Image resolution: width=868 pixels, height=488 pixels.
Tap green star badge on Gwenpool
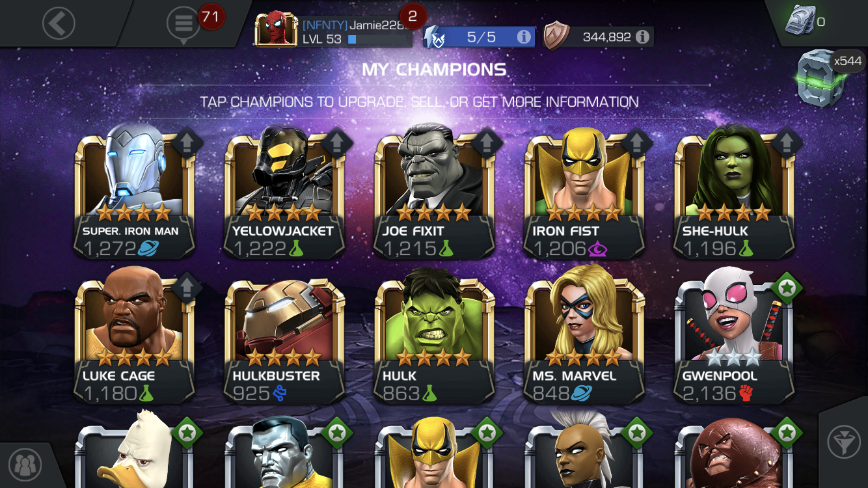click(787, 287)
